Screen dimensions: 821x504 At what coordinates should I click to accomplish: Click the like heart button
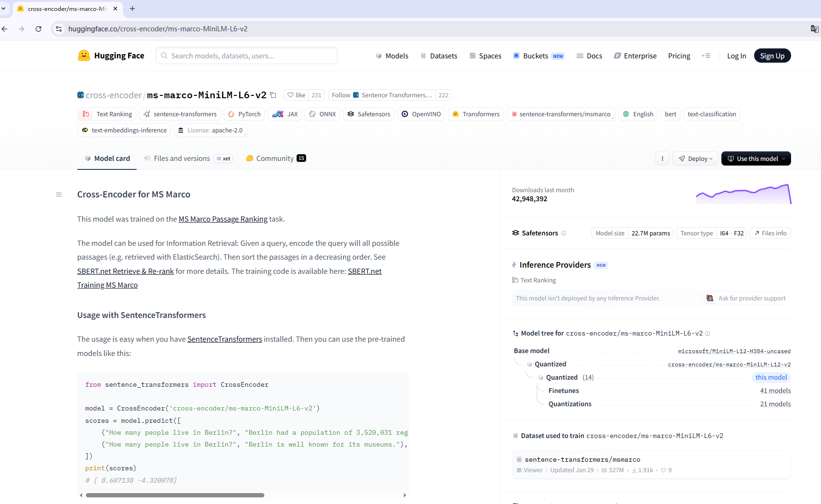tap(296, 95)
